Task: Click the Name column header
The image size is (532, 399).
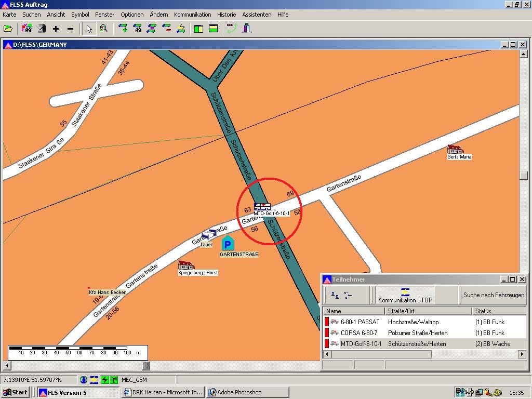Action: 353,311
